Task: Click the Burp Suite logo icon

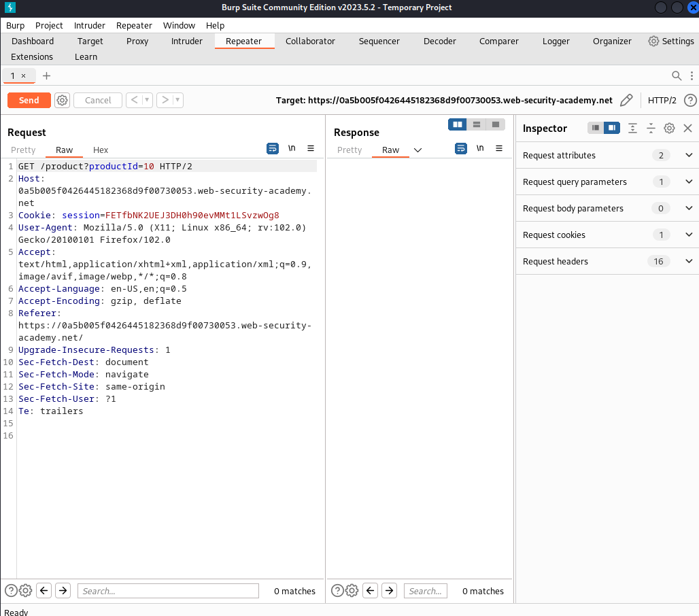Action: 10,7
